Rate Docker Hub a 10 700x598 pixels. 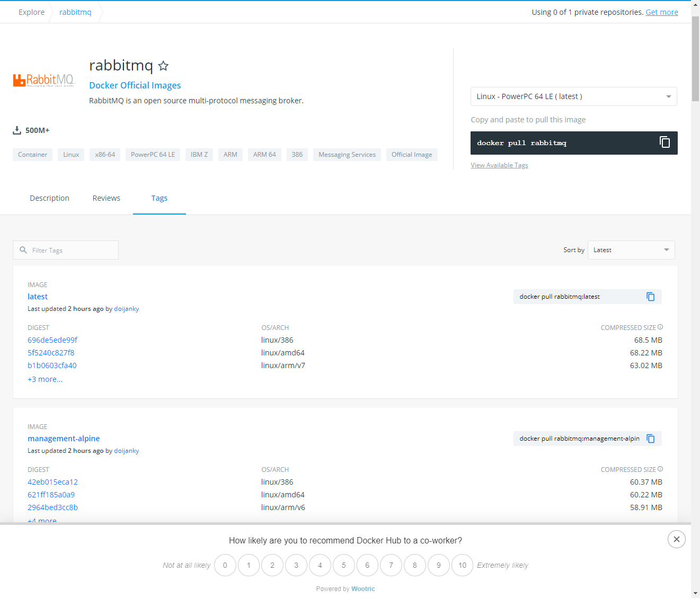[x=463, y=565]
